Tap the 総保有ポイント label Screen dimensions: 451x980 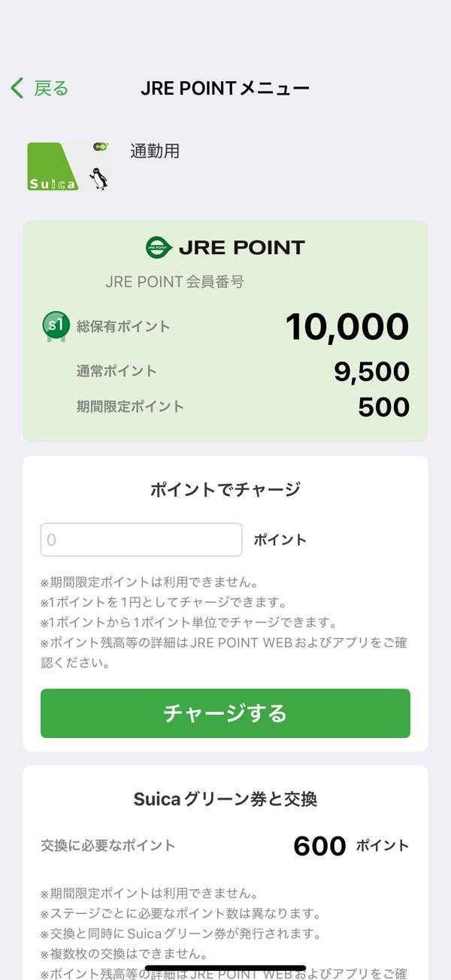point(123,327)
